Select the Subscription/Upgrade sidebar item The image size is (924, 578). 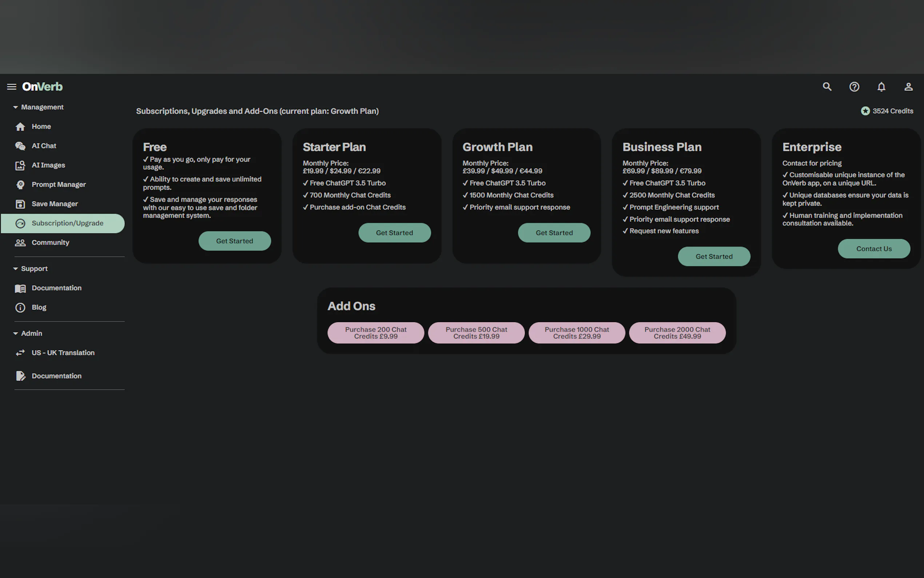click(x=67, y=223)
